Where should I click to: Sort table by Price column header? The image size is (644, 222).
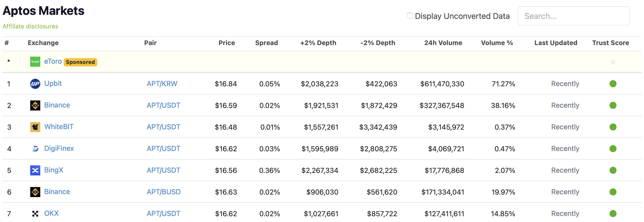(227, 43)
